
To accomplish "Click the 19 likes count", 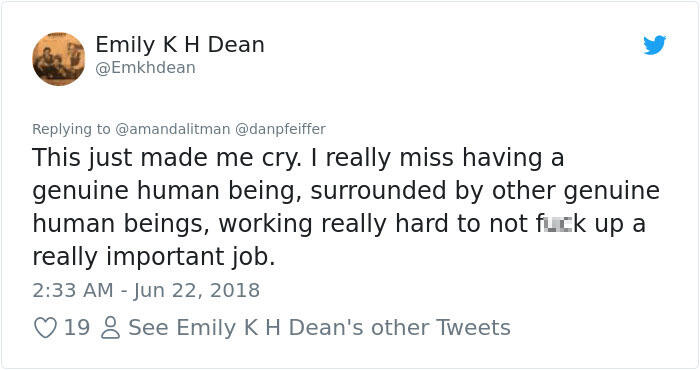I will click(x=77, y=328).
